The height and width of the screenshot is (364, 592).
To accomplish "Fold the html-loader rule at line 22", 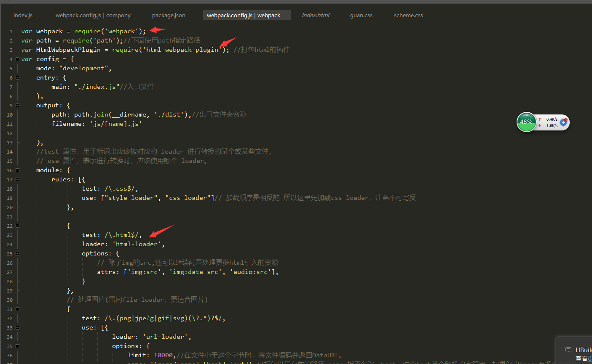I will coord(17,226).
